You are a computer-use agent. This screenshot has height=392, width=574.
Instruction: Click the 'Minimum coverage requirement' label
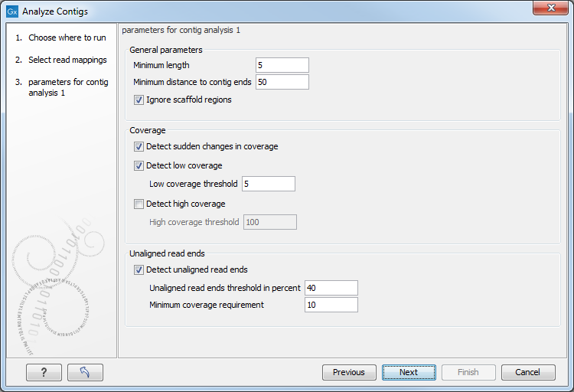pyautogui.click(x=207, y=305)
